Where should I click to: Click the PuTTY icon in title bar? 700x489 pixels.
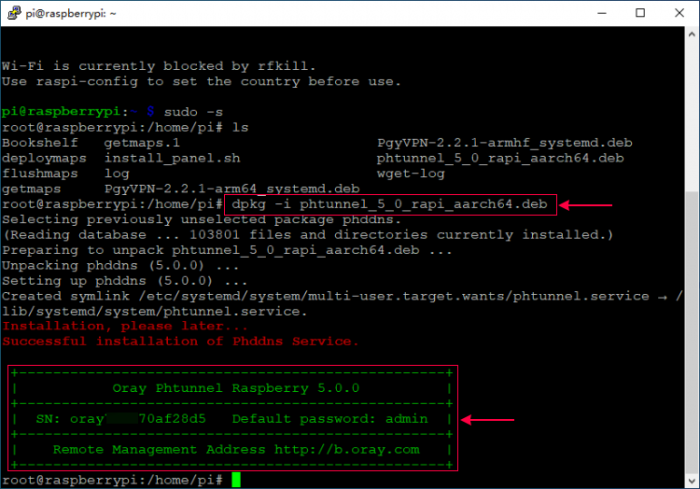click(14, 13)
